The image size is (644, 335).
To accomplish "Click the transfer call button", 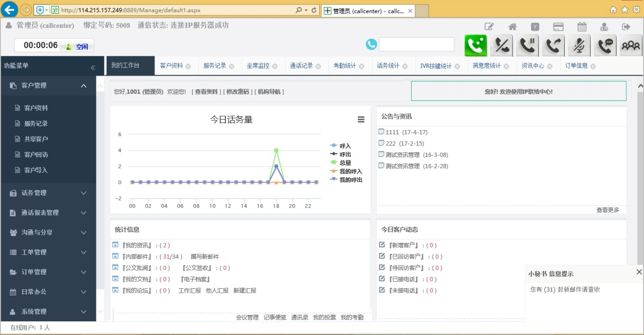I will pos(553,46).
